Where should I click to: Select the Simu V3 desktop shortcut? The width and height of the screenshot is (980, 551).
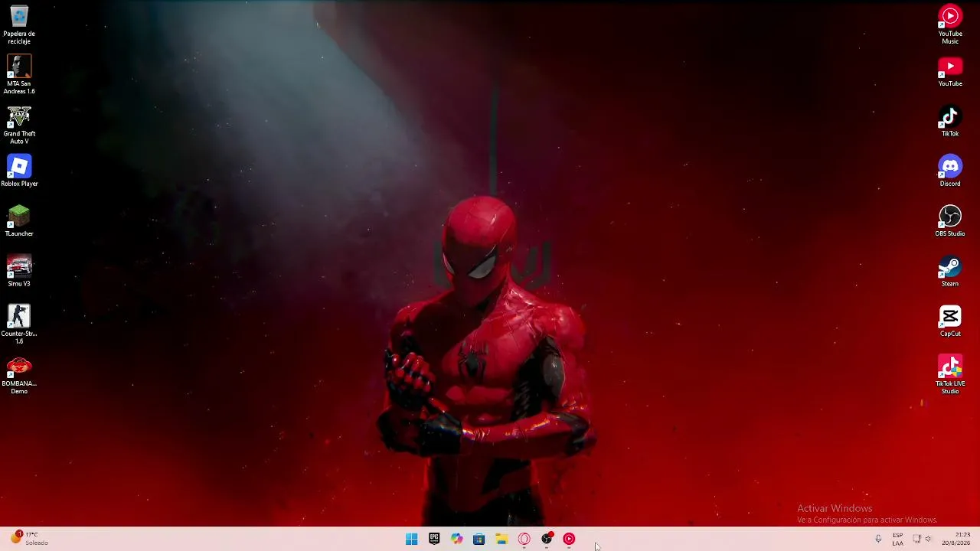pos(19,271)
